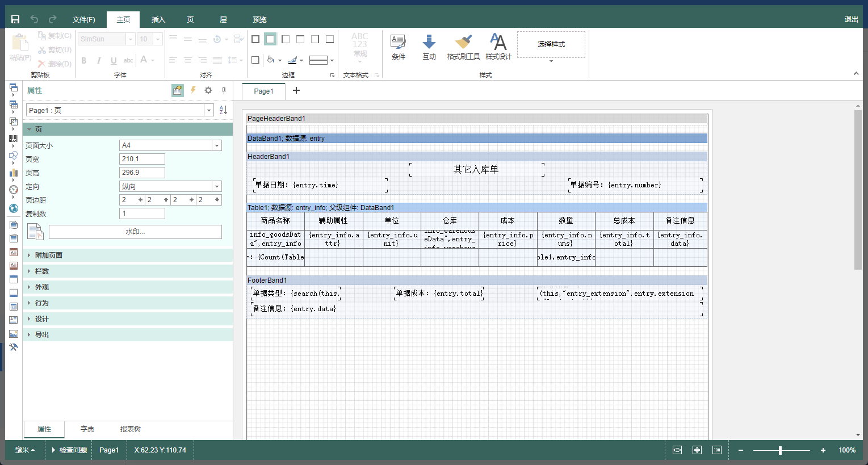The image size is (868, 465).
Task: Click the border fill color bucket icon
Action: tap(271, 60)
